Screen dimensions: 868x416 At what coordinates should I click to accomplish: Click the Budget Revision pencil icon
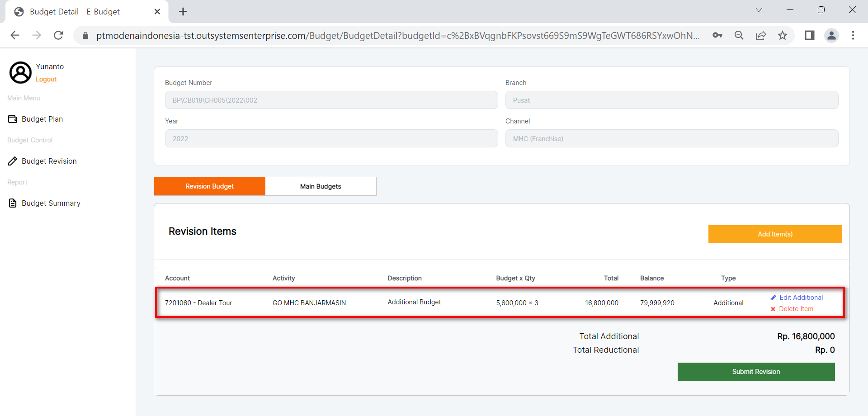coord(13,161)
